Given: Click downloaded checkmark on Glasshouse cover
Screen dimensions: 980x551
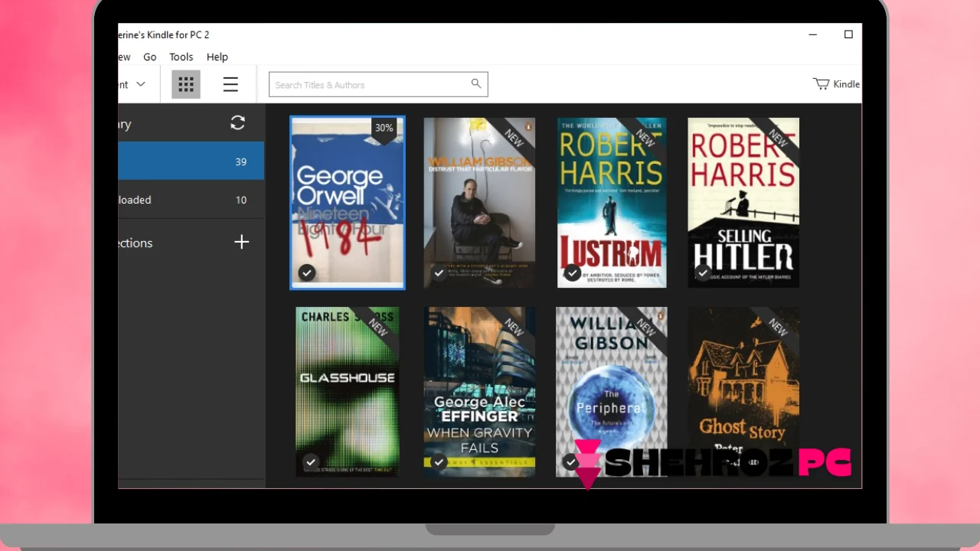Looking at the screenshot, I should [x=310, y=461].
